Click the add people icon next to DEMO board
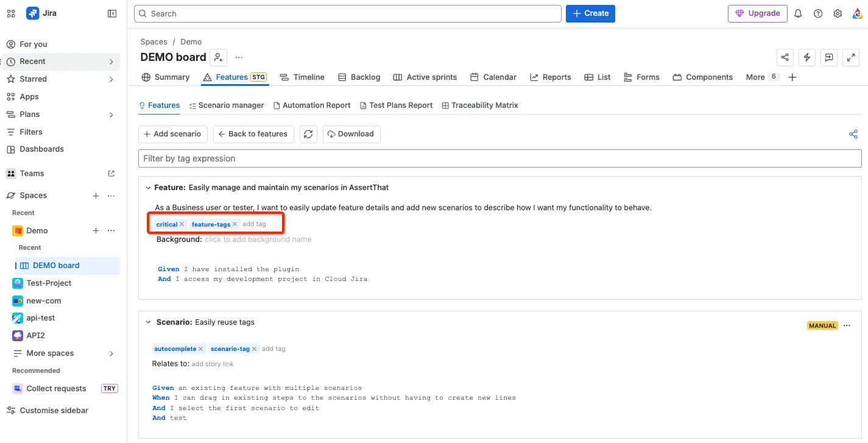868x443 pixels. (218, 57)
